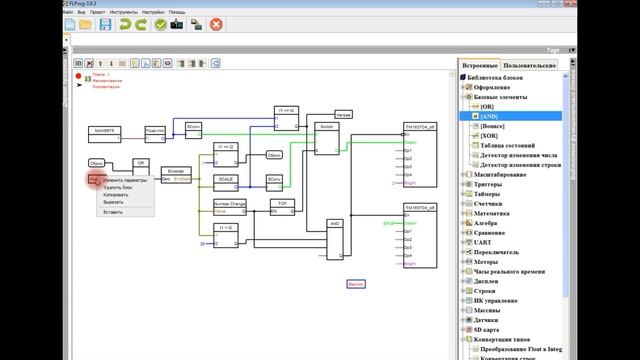Collapse the Конвертация типов tree node

tap(463, 340)
